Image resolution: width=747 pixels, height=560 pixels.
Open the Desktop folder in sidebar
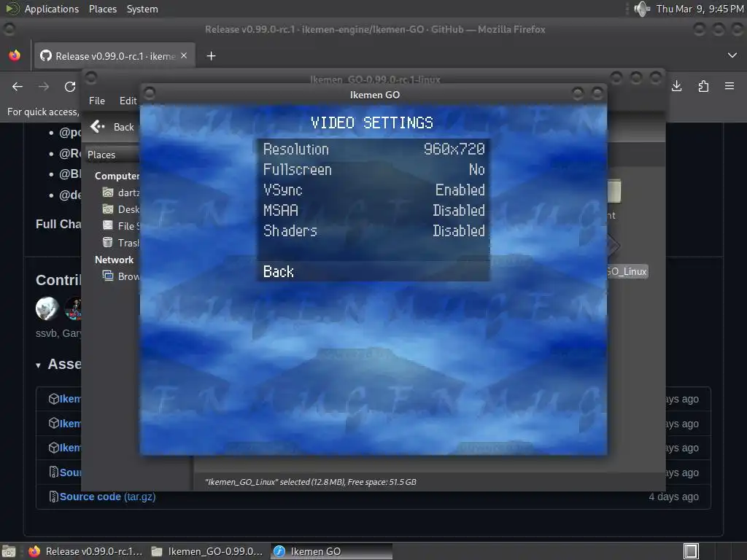(x=121, y=209)
